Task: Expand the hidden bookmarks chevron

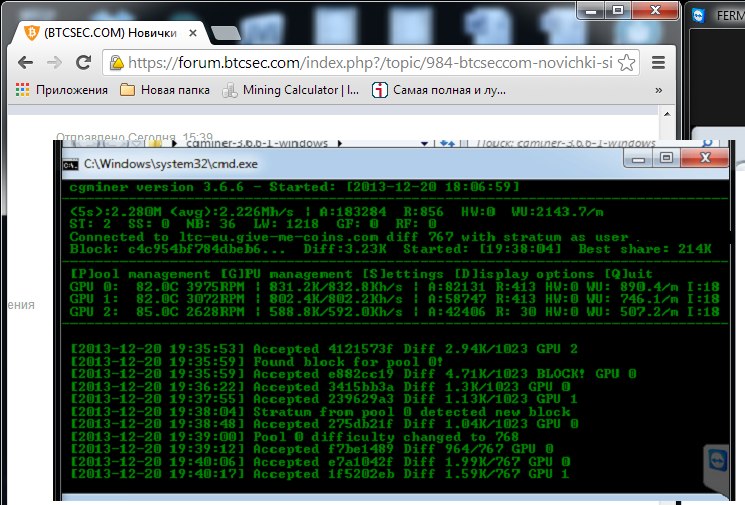Action: (x=659, y=90)
